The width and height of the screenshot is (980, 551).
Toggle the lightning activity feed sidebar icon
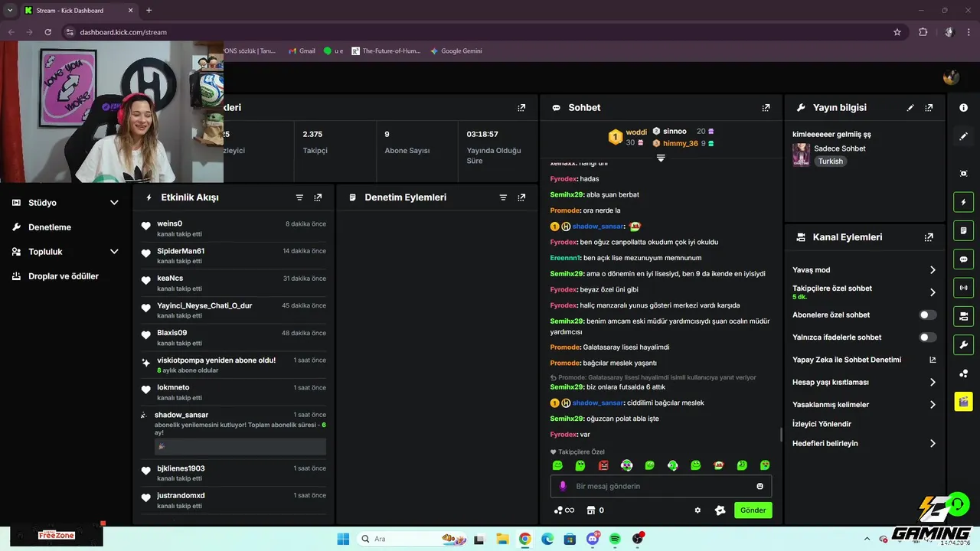[x=963, y=202]
